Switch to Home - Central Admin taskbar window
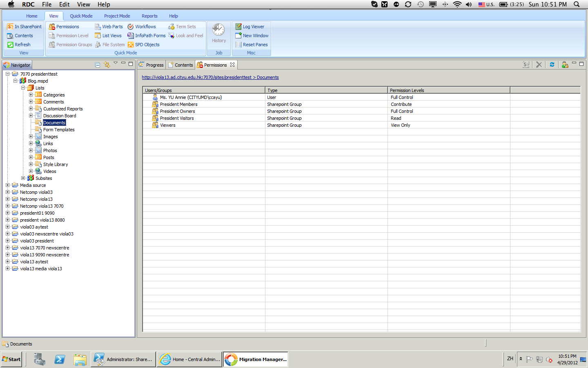This screenshot has height=368, width=588. (189, 359)
